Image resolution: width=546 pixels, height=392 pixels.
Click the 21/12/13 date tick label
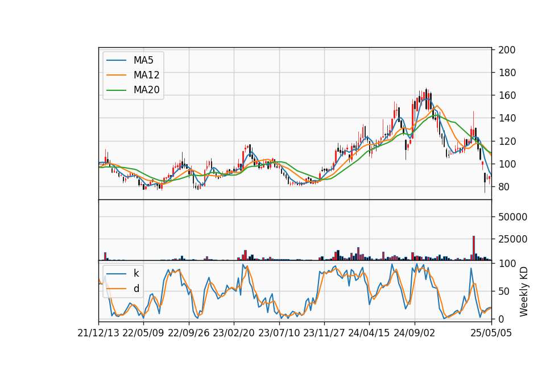tap(98, 333)
